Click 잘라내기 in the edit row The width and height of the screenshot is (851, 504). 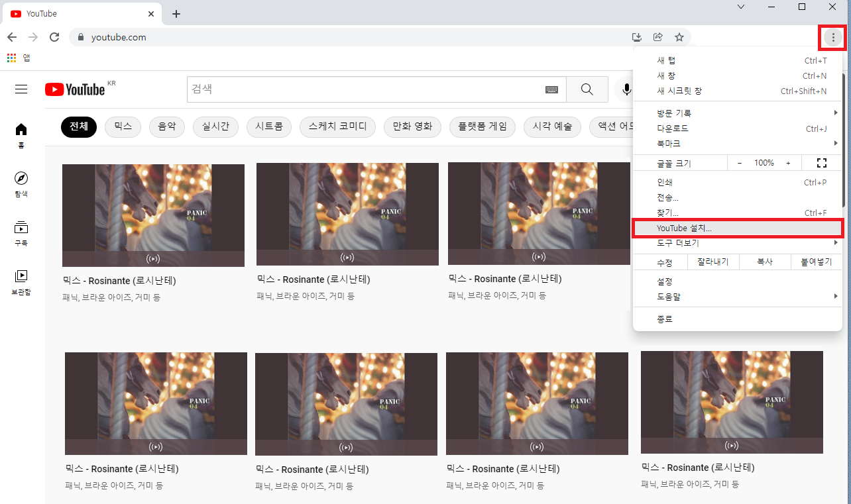(x=712, y=262)
